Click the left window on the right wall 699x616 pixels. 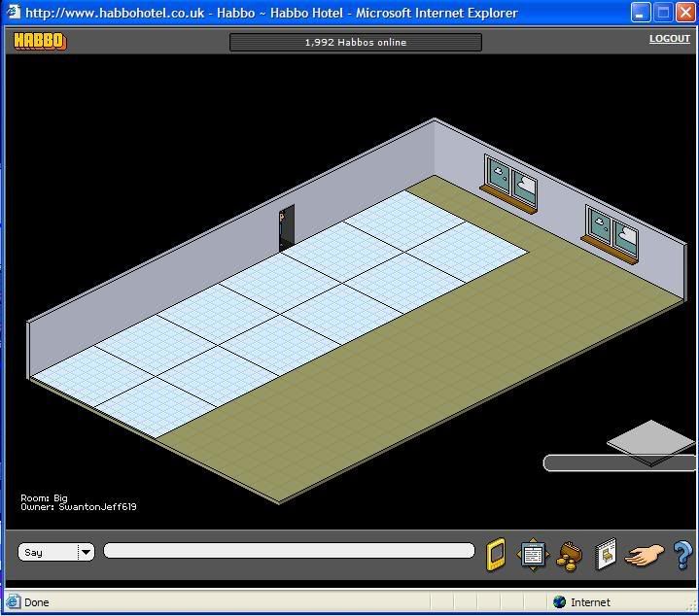click(x=511, y=183)
